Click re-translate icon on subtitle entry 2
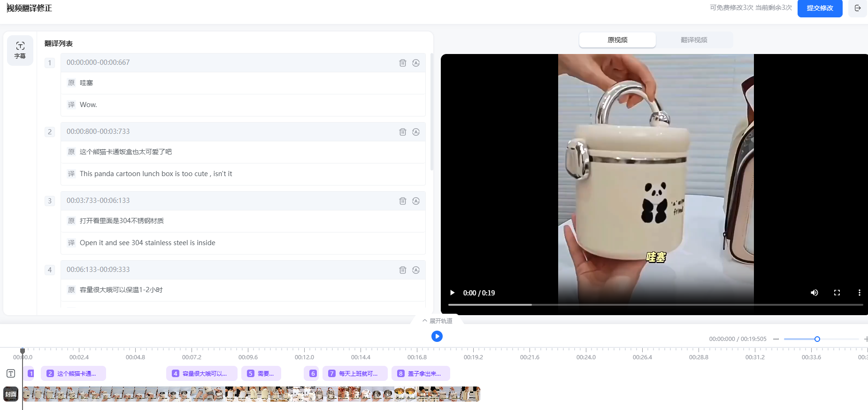This screenshot has height=410, width=868. [x=415, y=132]
